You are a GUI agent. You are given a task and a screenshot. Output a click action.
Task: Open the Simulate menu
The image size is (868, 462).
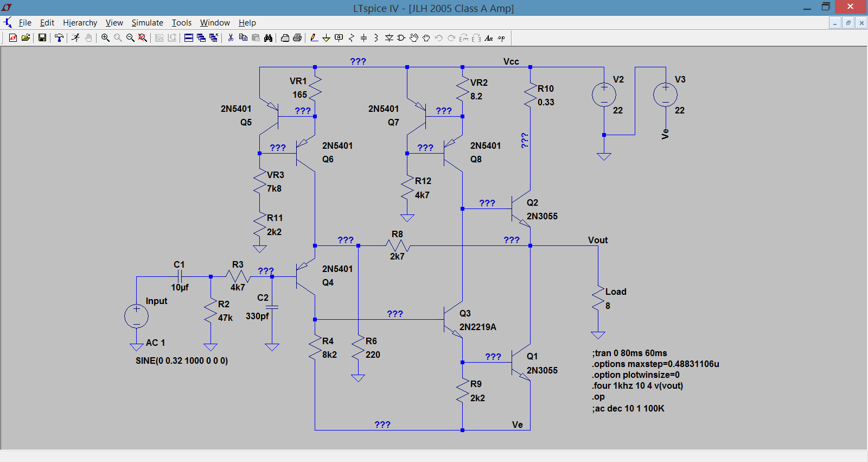pos(147,23)
